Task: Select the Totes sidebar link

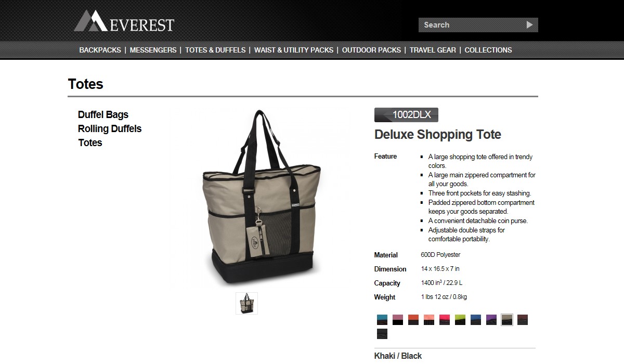Action: coord(90,143)
